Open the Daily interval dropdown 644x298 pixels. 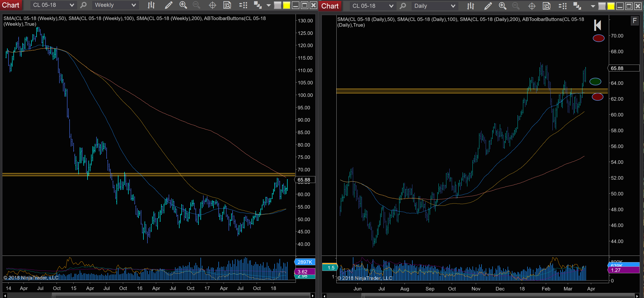click(x=435, y=6)
